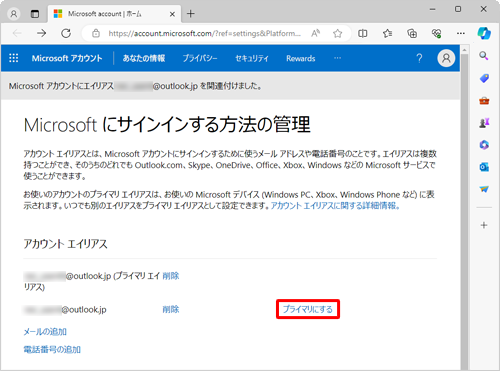Open the Rewards menu item
500x371 pixels.
(x=301, y=58)
